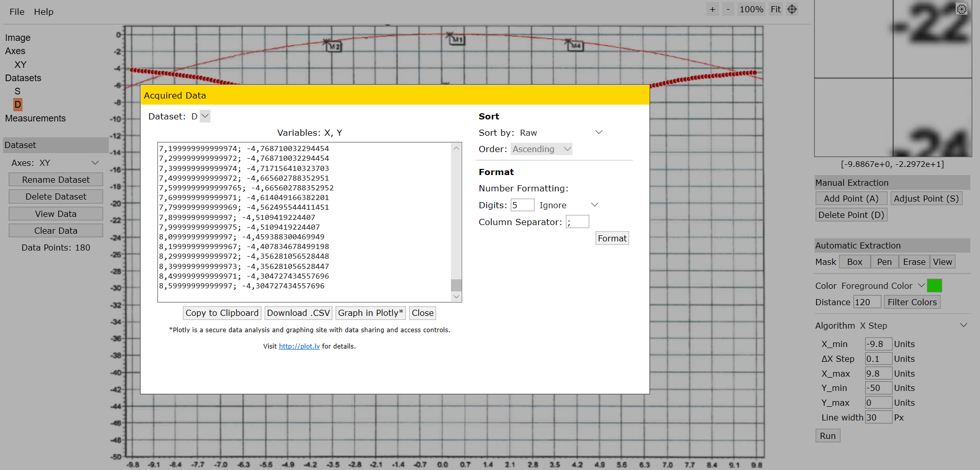Toggle the View mask mode
The image size is (980, 470).
(942, 261)
